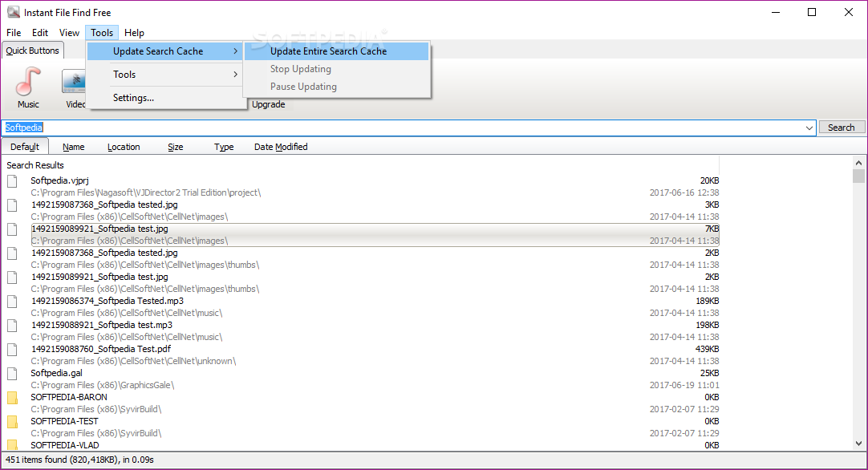Click the VJDirector2 Trial Edition path text

(145, 192)
